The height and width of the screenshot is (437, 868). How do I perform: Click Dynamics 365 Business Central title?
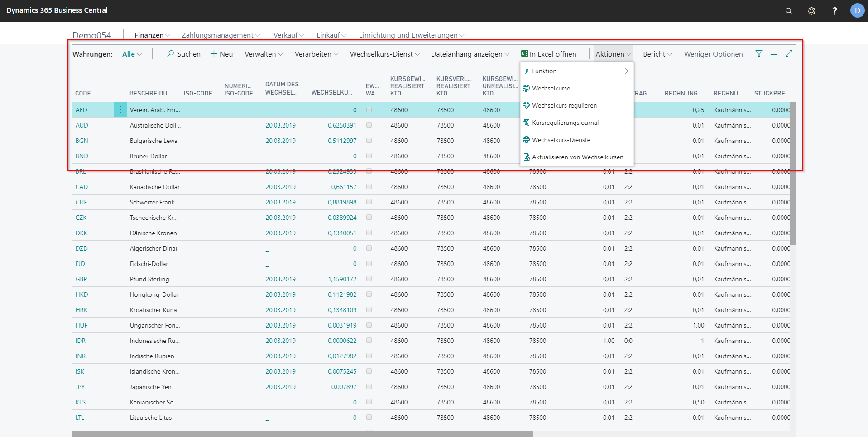[x=57, y=10]
